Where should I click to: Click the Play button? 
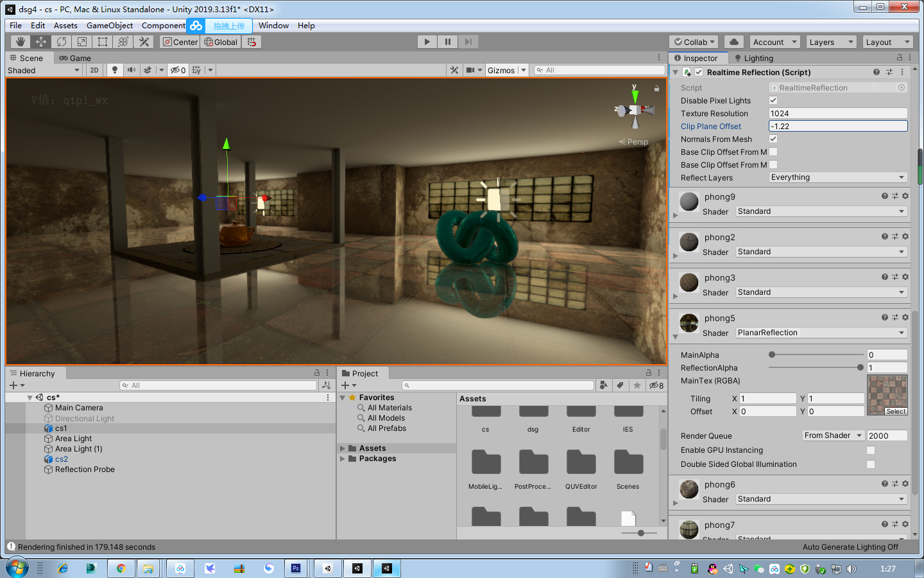[427, 42]
